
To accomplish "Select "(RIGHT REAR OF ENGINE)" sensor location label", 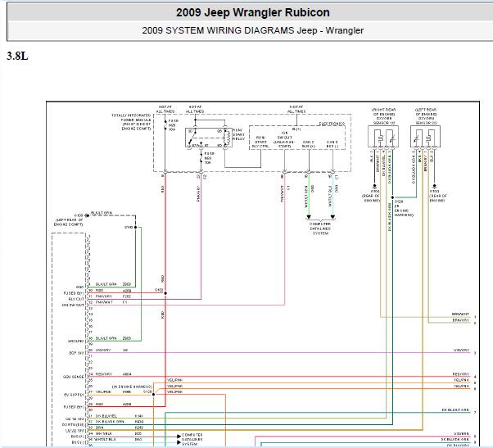I will coord(383,112).
